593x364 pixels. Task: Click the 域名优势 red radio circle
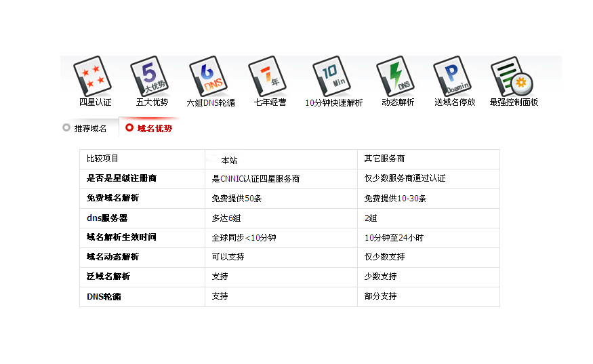(x=129, y=127)
